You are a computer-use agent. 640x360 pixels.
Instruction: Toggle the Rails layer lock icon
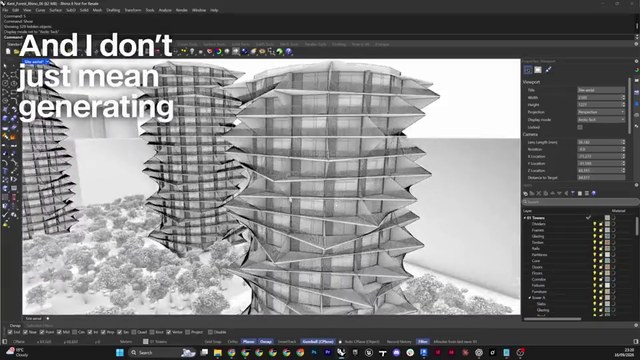click(601, 249)
